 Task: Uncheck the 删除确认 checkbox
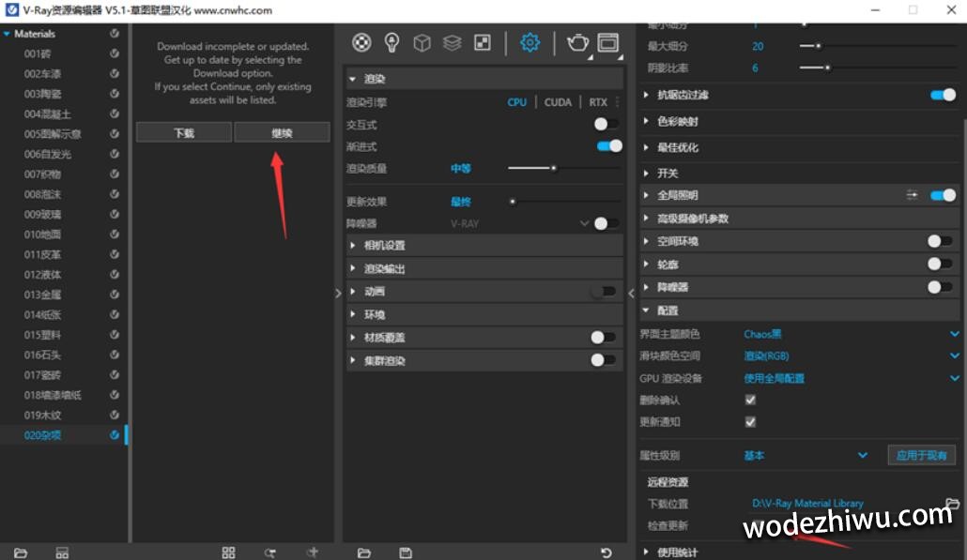tap(750, 400)
